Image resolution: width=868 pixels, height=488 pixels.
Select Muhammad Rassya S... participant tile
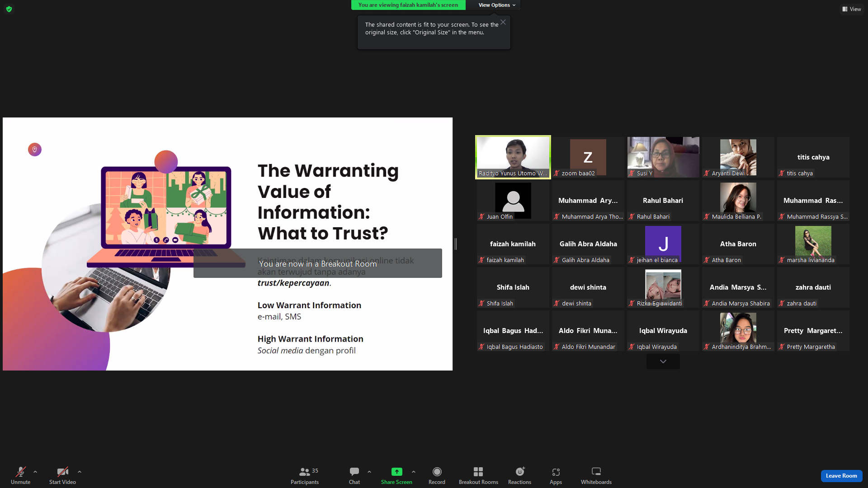click(x=813, y=201)
